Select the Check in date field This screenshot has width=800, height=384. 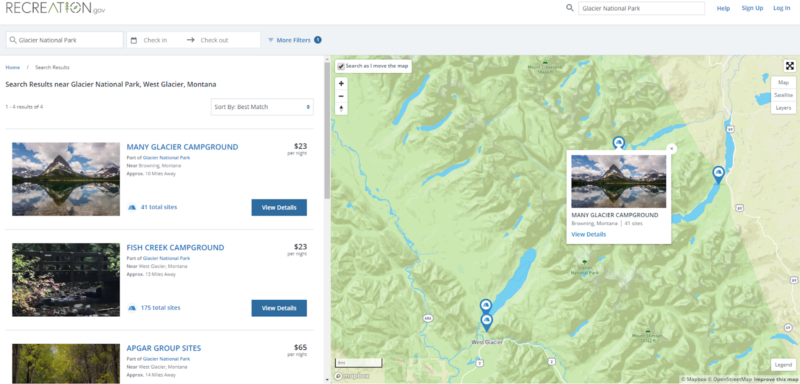pos(155,40)
